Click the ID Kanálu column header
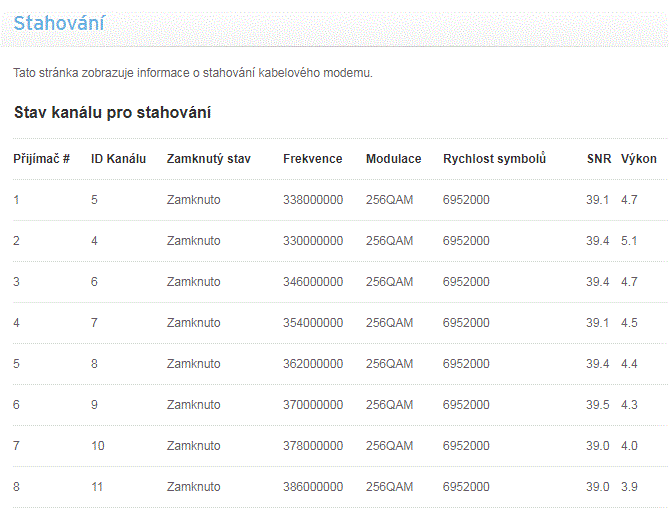This screenshot has width=669, height=516. [118, 159]
